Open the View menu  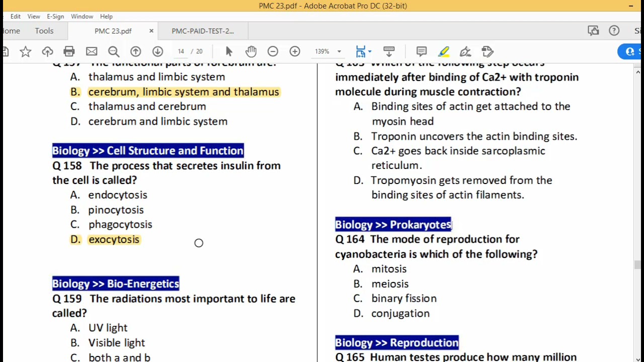34,16
